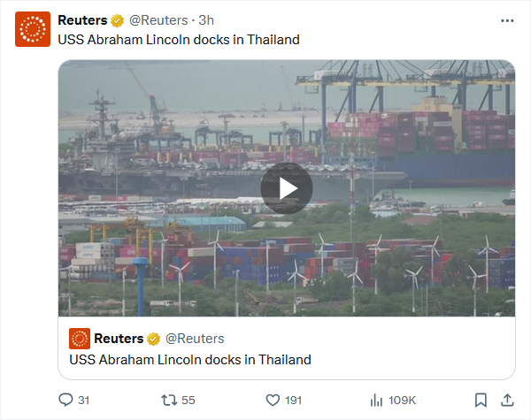The image size is (531, 420).
Task: Open the @Reuters handle link
Action: [158, 20]
